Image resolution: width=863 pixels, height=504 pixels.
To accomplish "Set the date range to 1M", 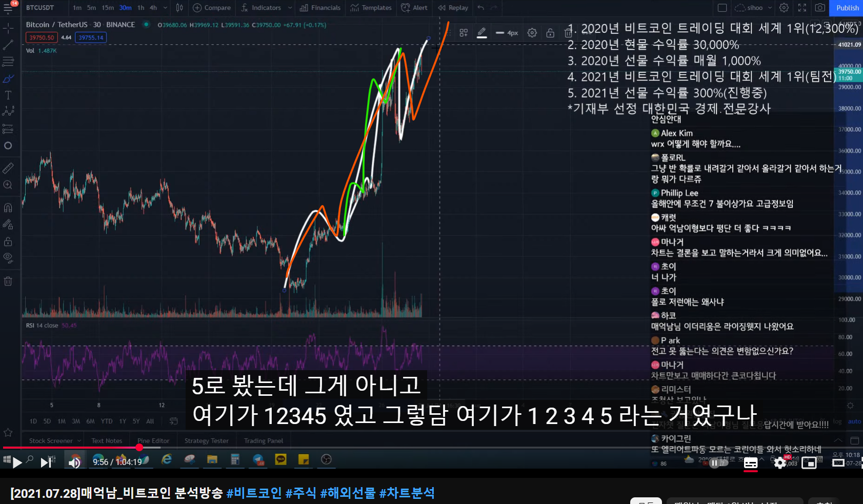I will pyautogui.click(x=62, y=421).
